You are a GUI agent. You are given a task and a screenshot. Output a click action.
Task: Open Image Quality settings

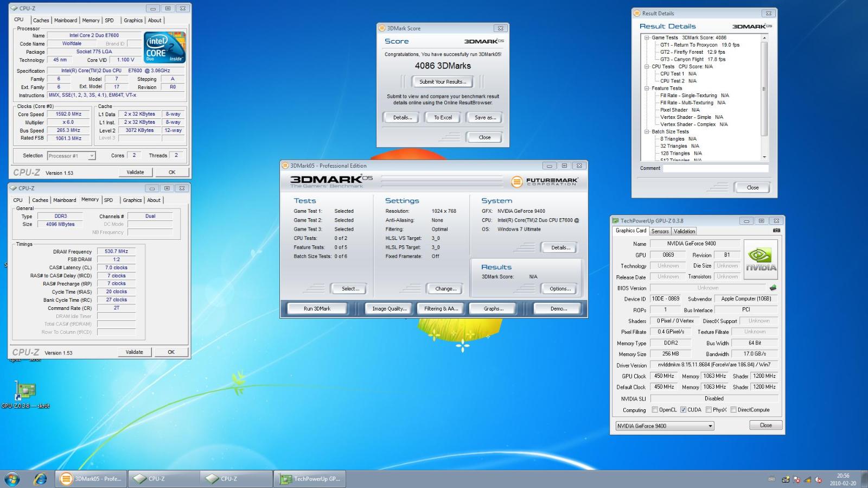tap(390, 308)
